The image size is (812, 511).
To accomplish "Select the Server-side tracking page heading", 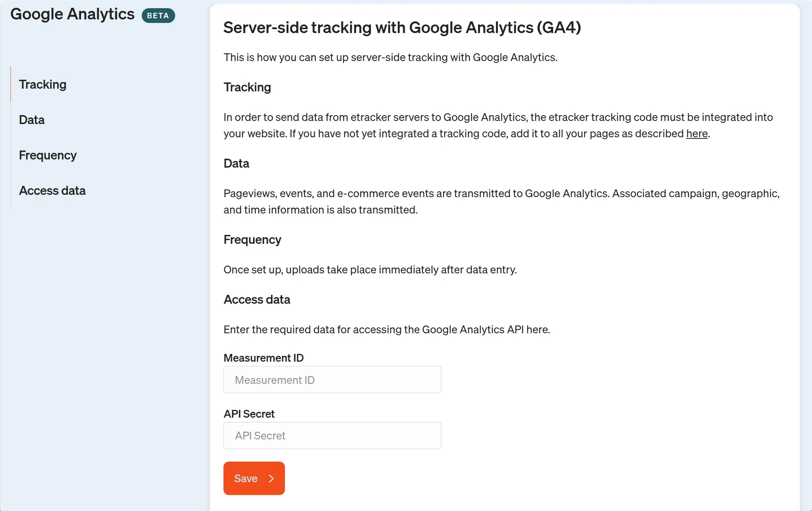I will pyautogui.click(x=402, y=28).
